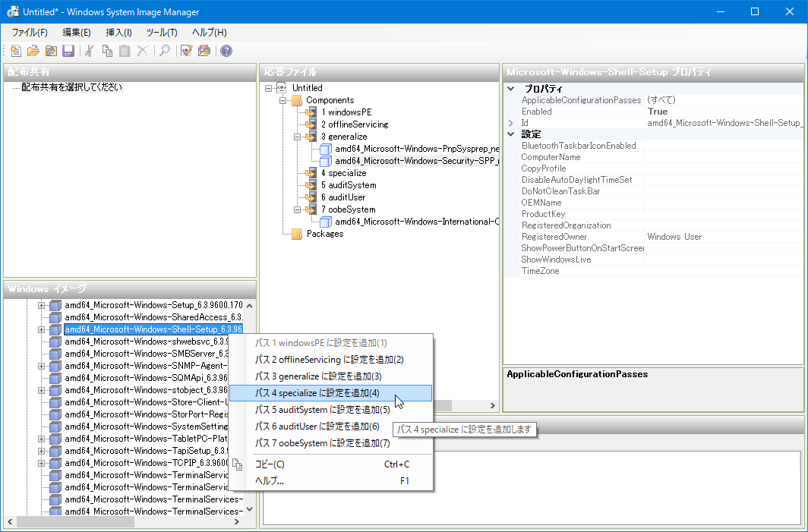808x532 pixels.
Task: Click the Untitled answer file document icon
Action: click(281, 88)
